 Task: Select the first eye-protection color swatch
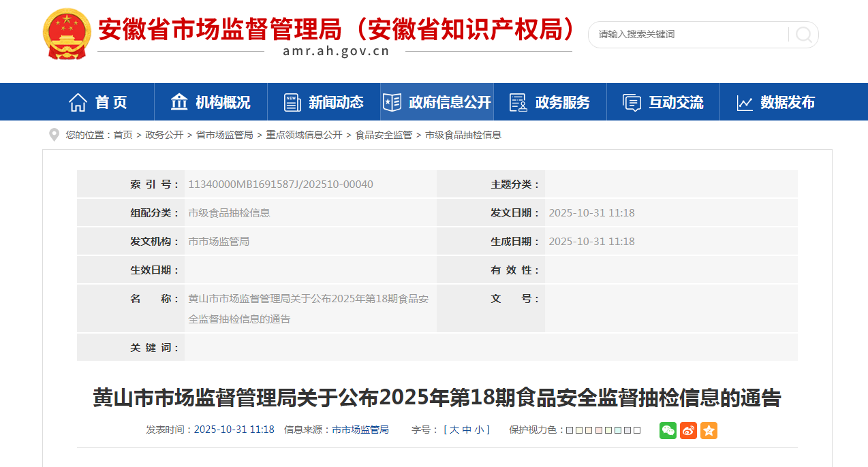coord(570,430)
